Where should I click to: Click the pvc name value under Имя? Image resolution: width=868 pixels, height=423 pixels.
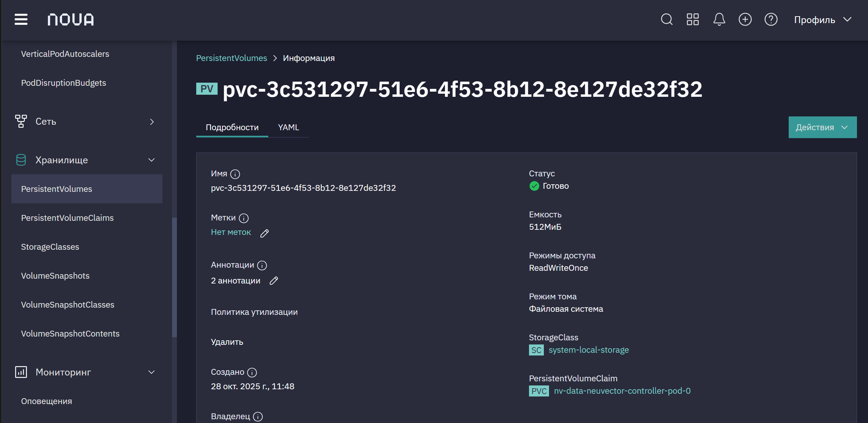coord(303,188)
